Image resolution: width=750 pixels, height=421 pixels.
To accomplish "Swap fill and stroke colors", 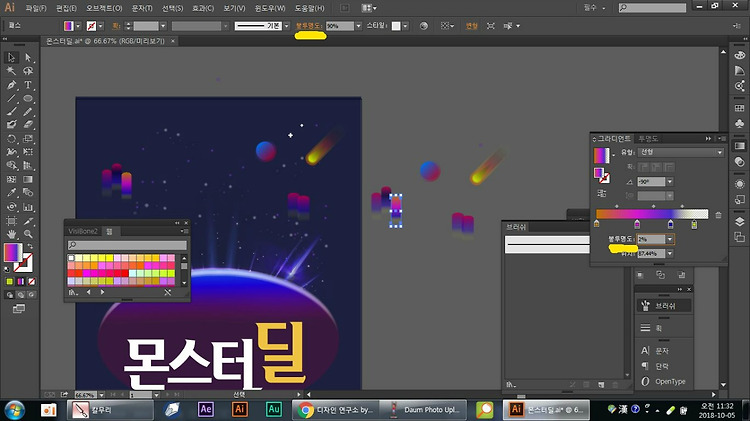I will point(30,246).
